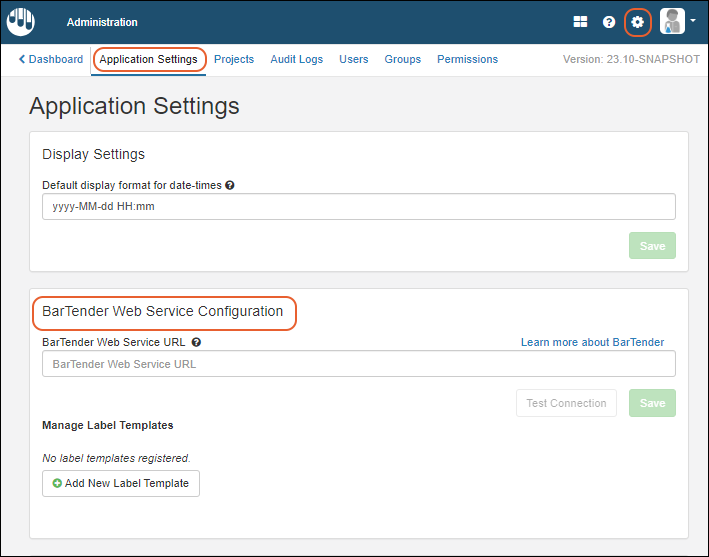
Task: Open the product grid menu icon
Action: point(580,22)
